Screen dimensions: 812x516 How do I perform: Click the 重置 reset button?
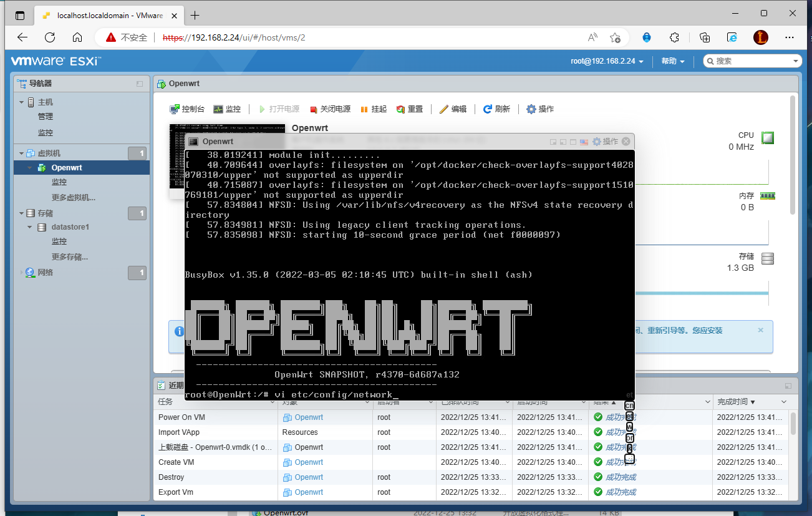410,109
